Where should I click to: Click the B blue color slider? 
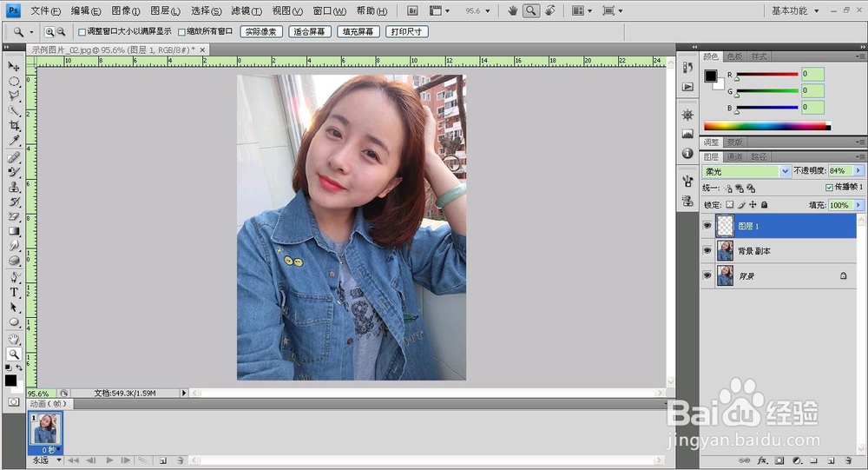point(767,108)
